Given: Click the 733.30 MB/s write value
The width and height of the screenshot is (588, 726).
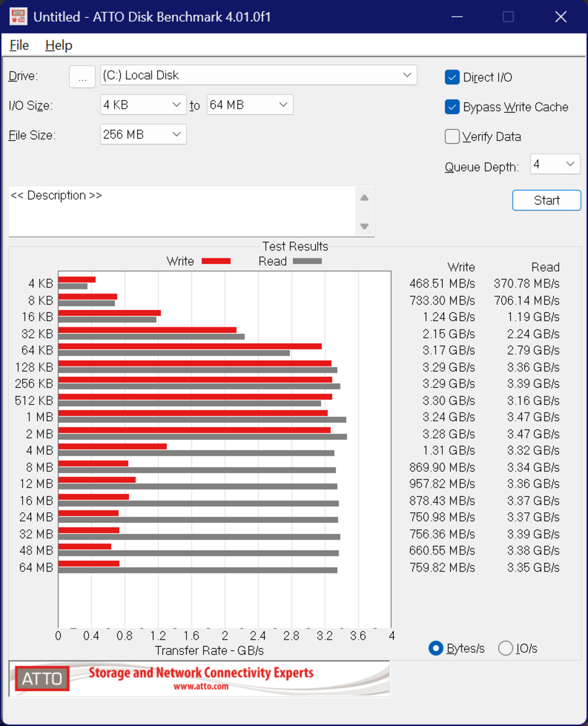Looking at the screenshot, I should pyautogui.click(x=442, y=301).
